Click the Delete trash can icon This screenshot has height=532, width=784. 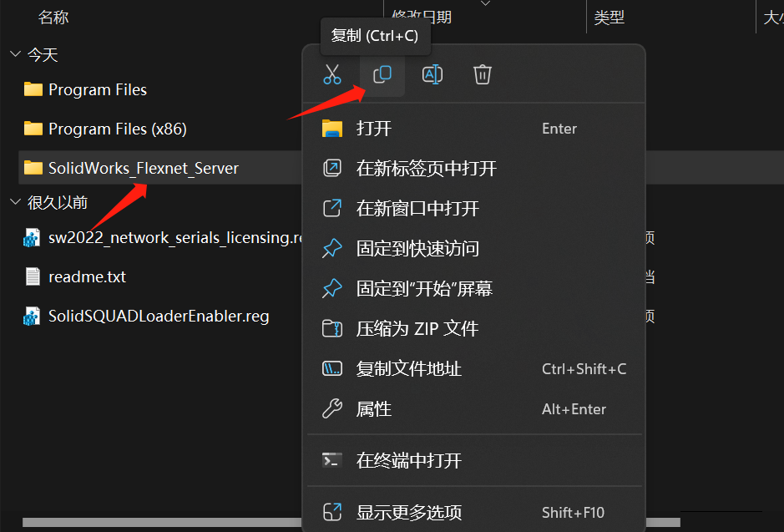pyautogui.click(x=483, y=74)
